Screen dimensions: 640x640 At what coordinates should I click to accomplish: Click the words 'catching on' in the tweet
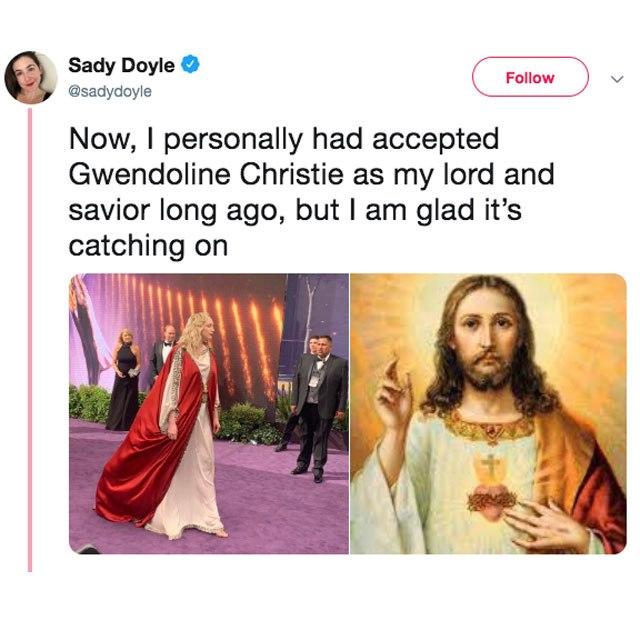[x=148, y=246]
